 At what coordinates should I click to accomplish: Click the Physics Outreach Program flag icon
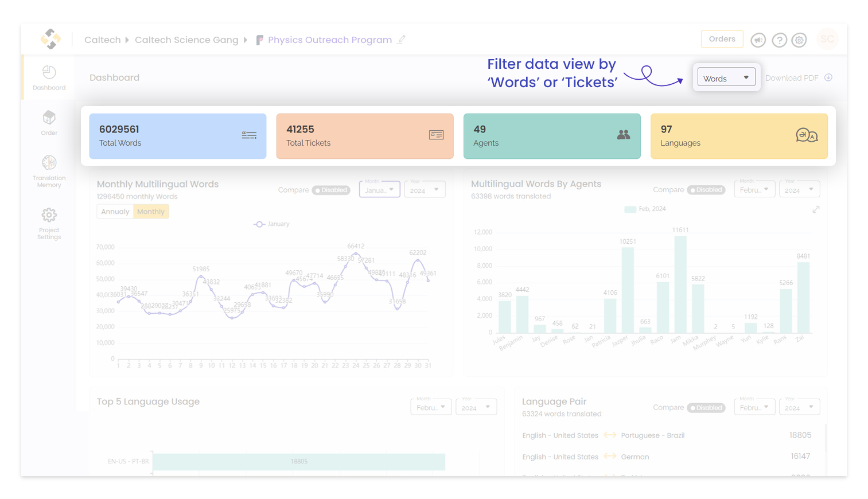(x=260, y=40)
